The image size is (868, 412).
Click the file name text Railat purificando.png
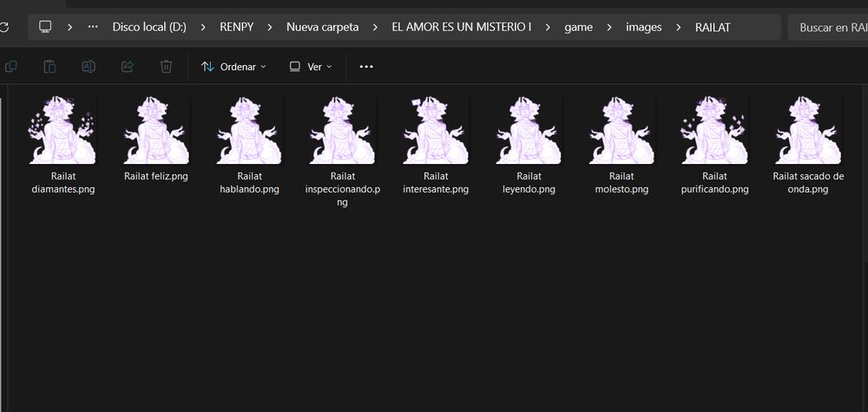(714, 183)
